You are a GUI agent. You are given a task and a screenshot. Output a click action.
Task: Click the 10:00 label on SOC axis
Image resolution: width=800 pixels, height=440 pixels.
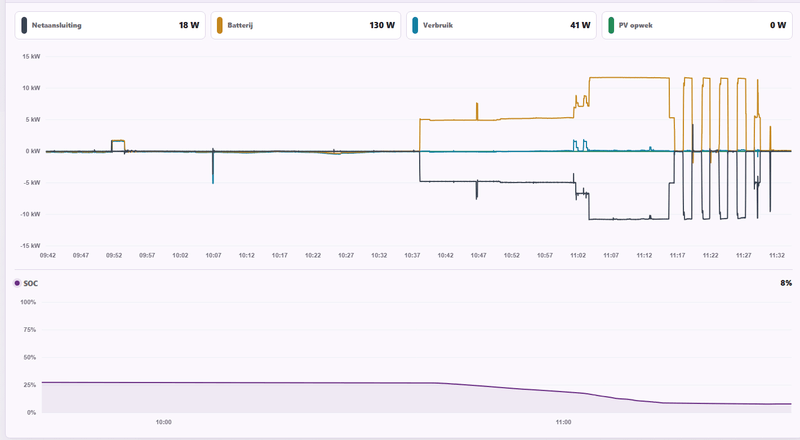tap(163, 422)
